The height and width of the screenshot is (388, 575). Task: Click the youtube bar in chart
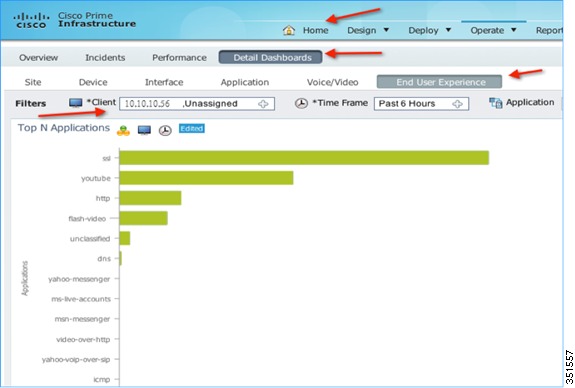[206, 178]
